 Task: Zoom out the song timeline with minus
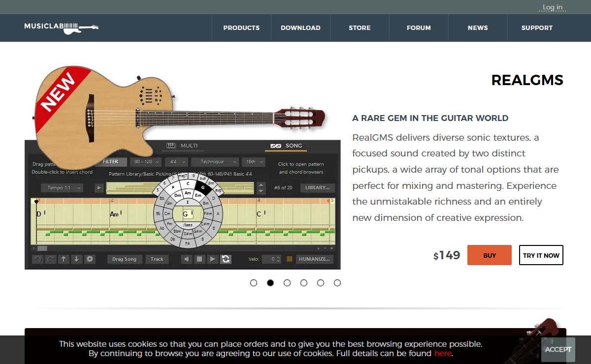click(x=325, y=248)
